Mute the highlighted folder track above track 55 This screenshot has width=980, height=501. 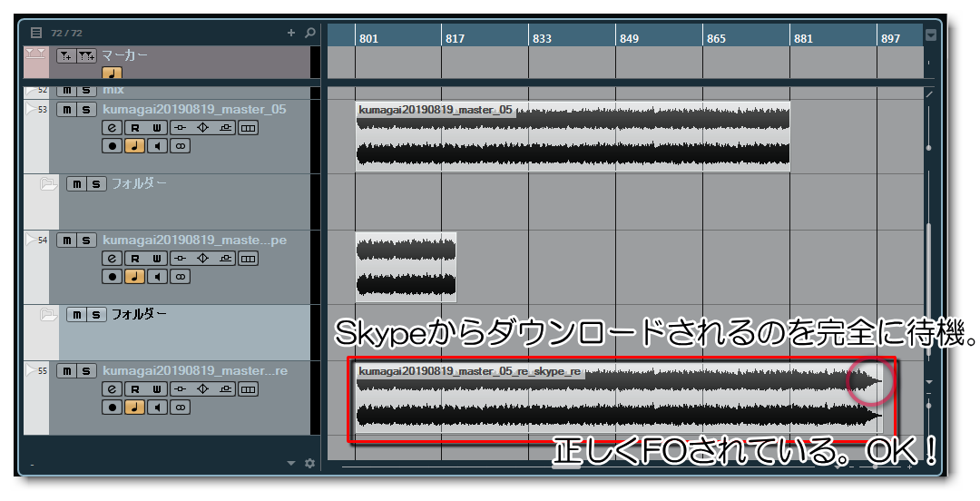pyautogui.click(x=76, y=315)
